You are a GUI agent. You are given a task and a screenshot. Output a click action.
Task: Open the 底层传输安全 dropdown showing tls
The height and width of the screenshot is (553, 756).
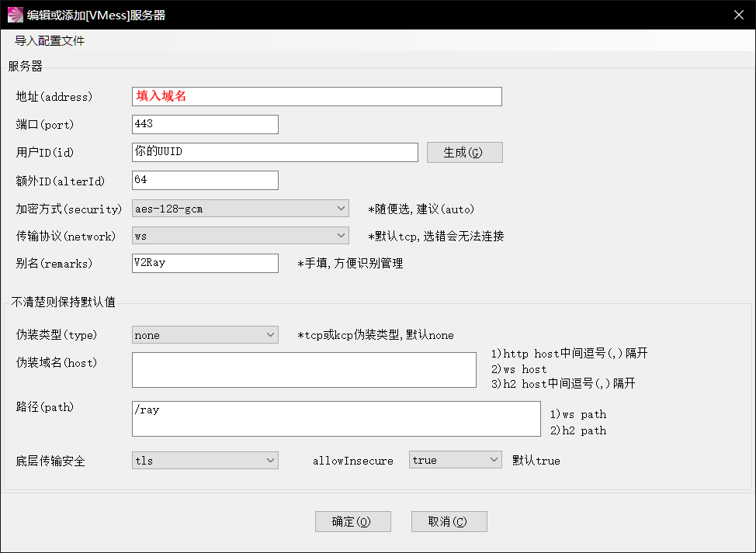pyautogui.click(x=205, y=461)
